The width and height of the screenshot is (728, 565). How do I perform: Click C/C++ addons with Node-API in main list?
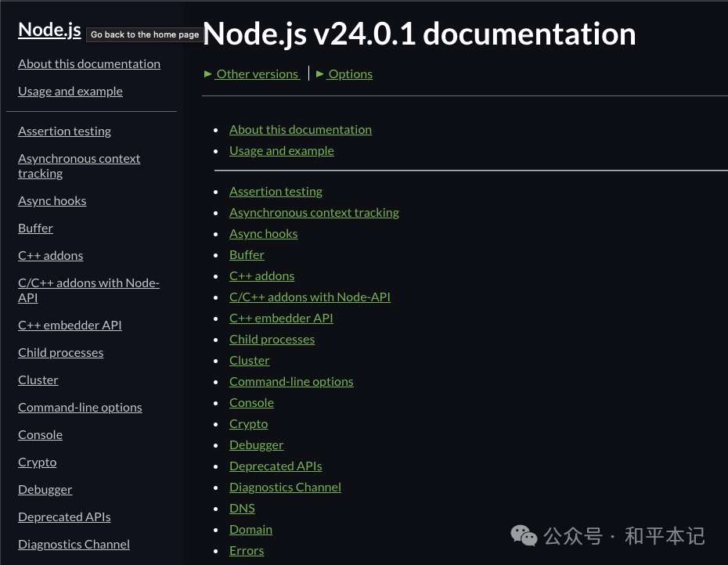point(310,297)
